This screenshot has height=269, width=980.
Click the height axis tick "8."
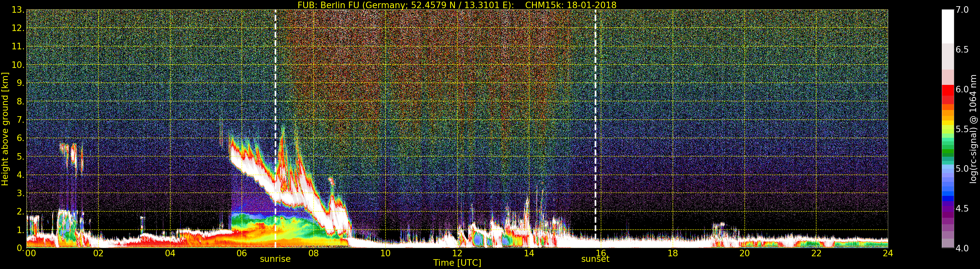20,102
